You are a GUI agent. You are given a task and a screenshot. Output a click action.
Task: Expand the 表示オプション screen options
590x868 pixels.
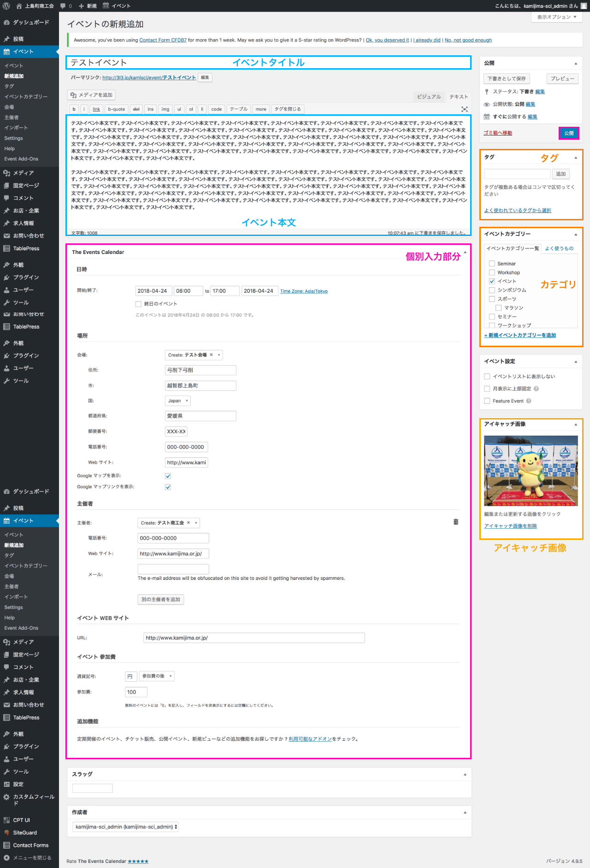(x=556, y=17)
